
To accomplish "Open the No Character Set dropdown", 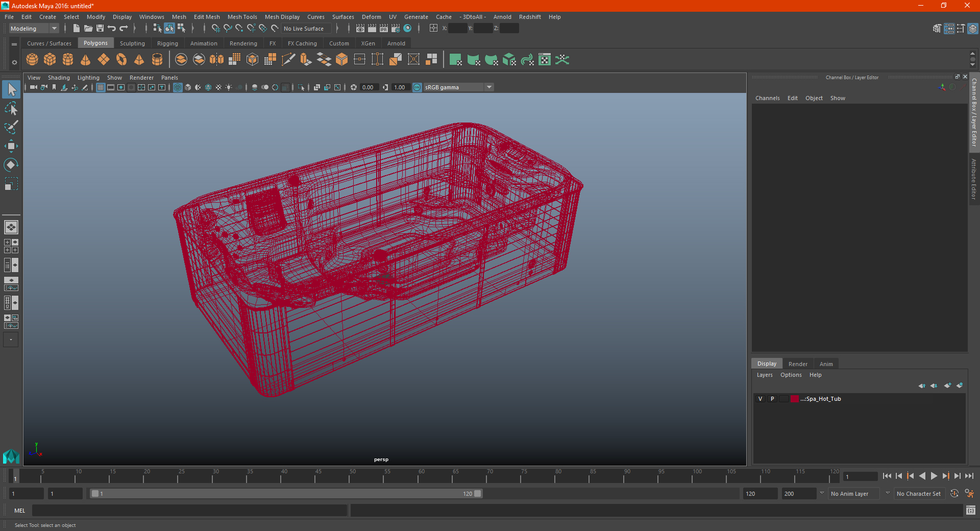I will (x=920, y=494).
